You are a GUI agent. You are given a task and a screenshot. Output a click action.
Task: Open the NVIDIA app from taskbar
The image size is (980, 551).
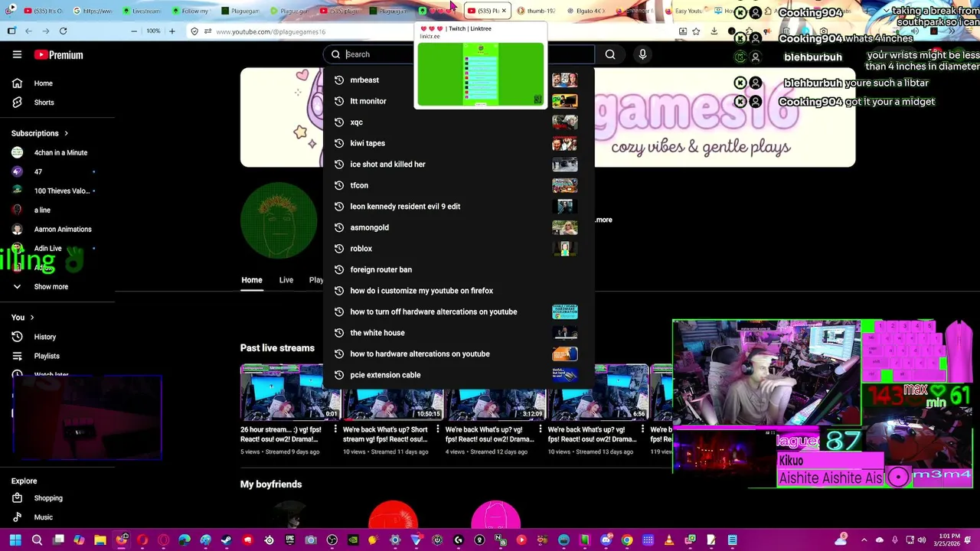click(353, 540)
